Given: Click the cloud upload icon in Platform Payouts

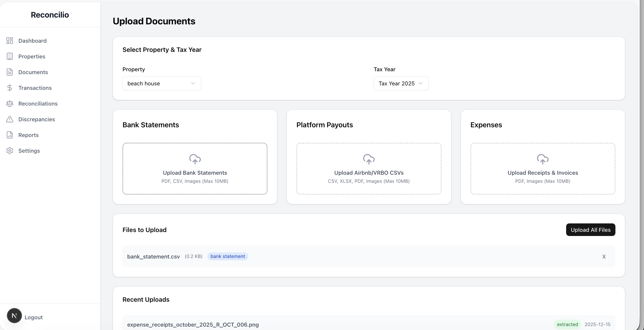Looking at the screenshot, I should [x=369, y=159].
